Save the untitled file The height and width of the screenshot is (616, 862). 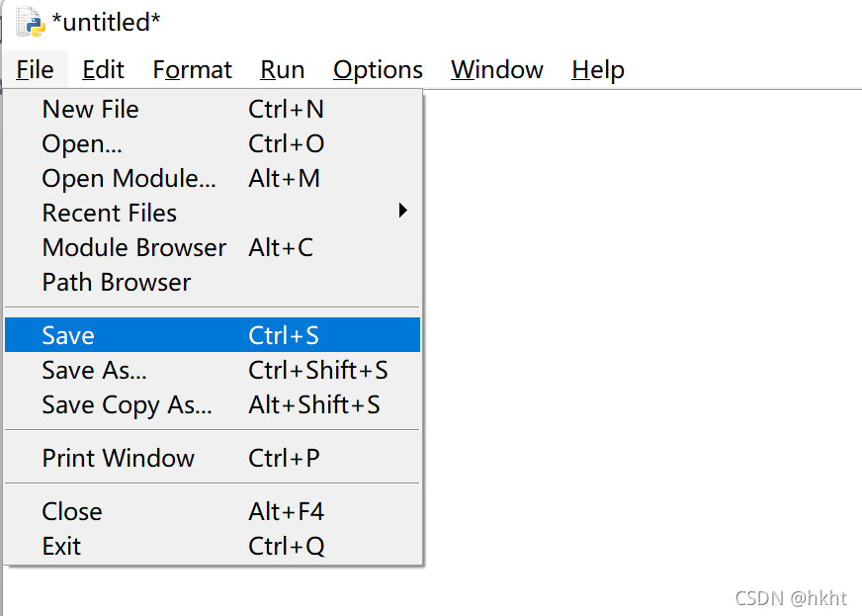[68, 336]
